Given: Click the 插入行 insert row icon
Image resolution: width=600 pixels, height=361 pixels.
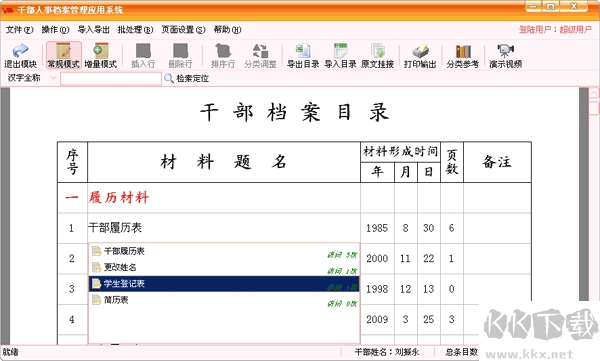Looking at the screenshot, I should [x=143, y=56].
